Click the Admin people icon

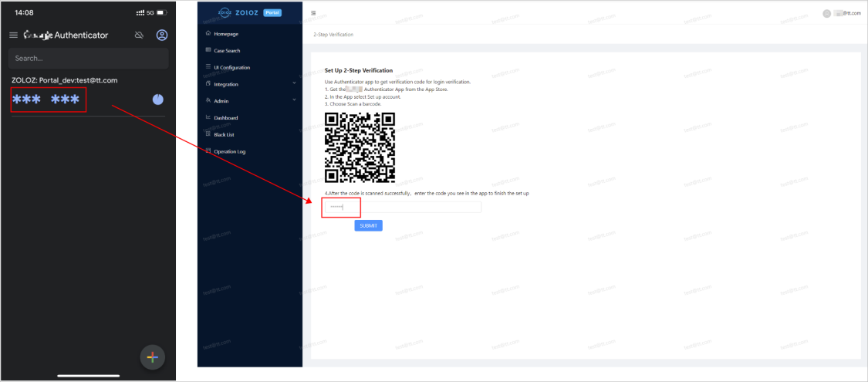(208, 101)
